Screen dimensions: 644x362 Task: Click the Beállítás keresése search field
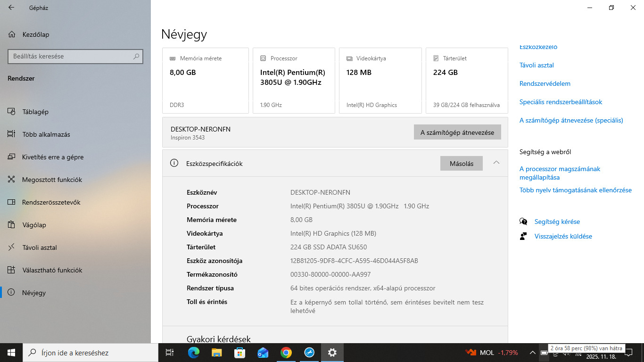coord(75,56)
